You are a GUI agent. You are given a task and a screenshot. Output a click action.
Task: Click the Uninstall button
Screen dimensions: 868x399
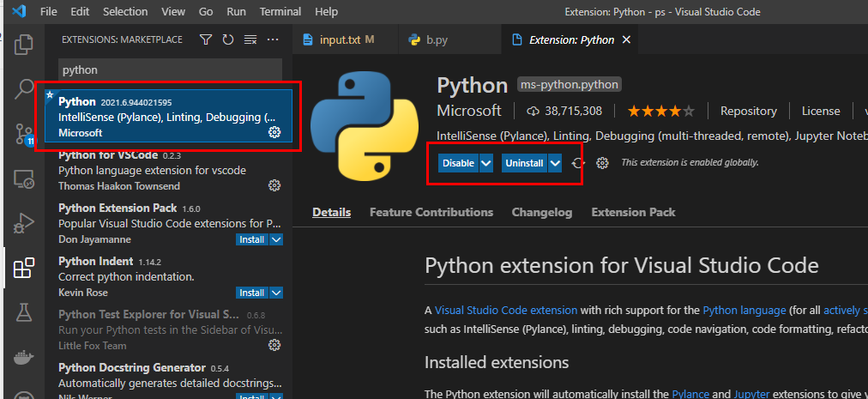click(525, 163)
